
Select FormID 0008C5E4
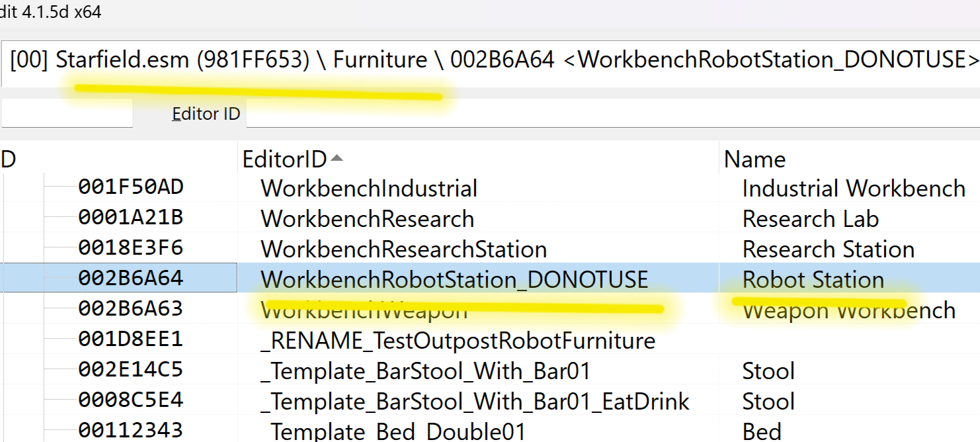[130, 400]
